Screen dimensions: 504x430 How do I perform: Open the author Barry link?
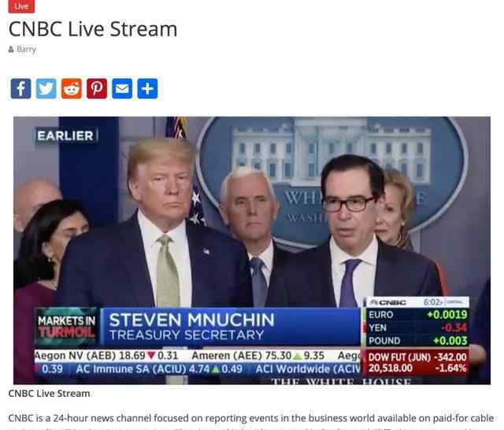(26, 49)
